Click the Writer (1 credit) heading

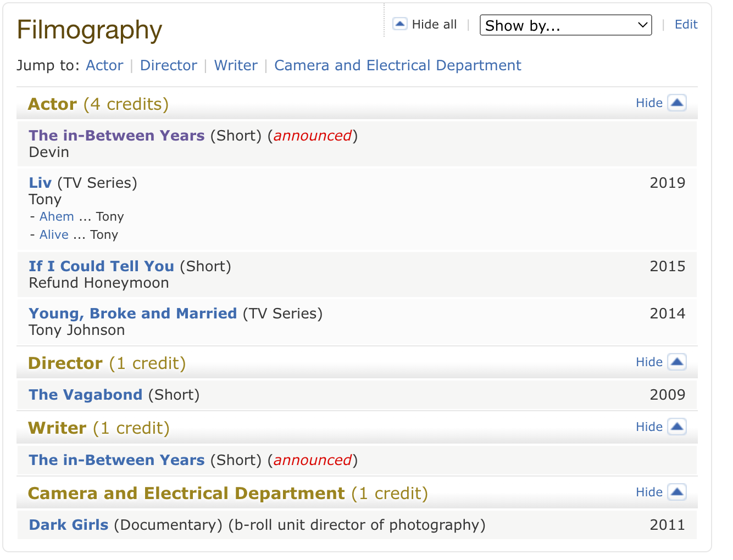pyautogui.click(x=99, y=428)
